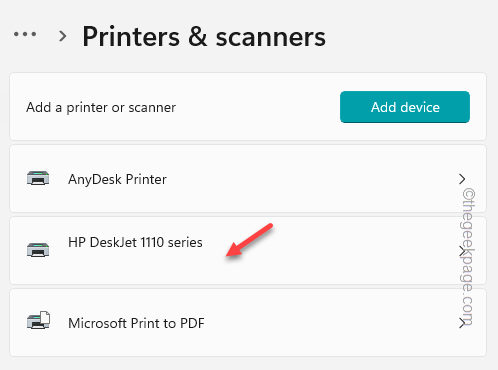Click where the red arrow points

(227, 256)
